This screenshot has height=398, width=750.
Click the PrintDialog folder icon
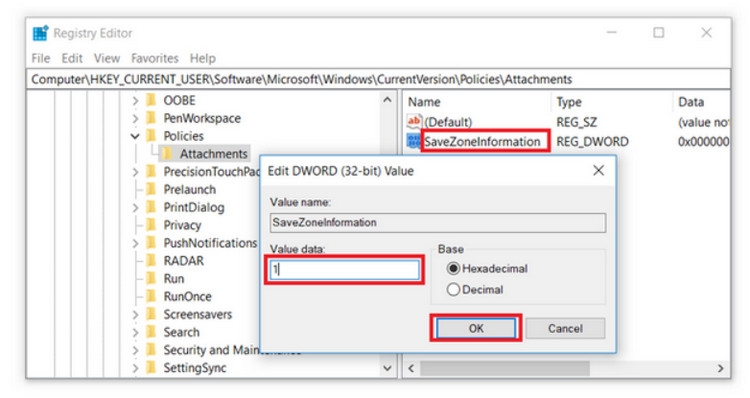[x=151, y=207]
